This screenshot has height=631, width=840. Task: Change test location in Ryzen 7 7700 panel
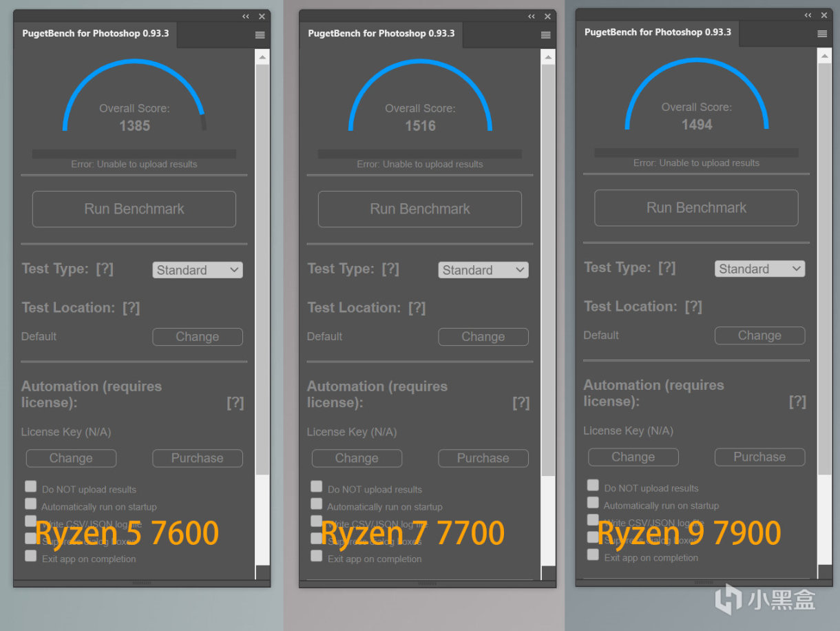coord(483,337)
